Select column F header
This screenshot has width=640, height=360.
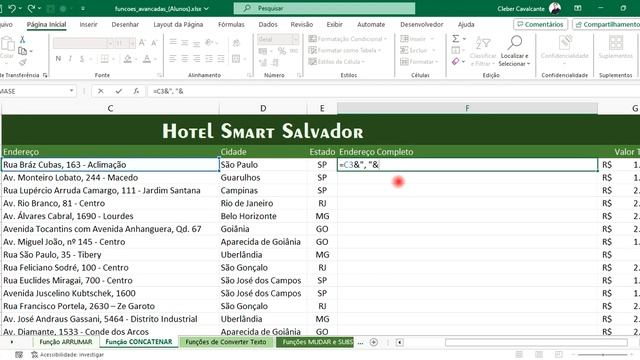tap(467, 108)
